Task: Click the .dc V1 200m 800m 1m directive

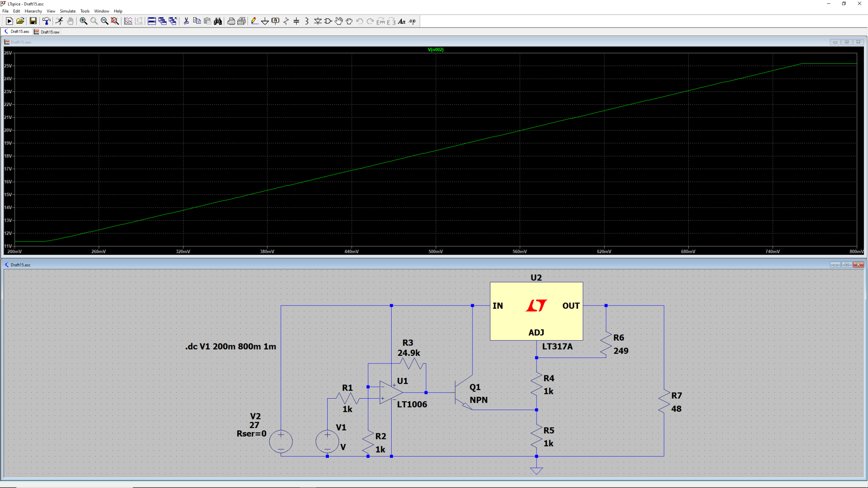Action: pyautogui.click(x=231, y=347)
